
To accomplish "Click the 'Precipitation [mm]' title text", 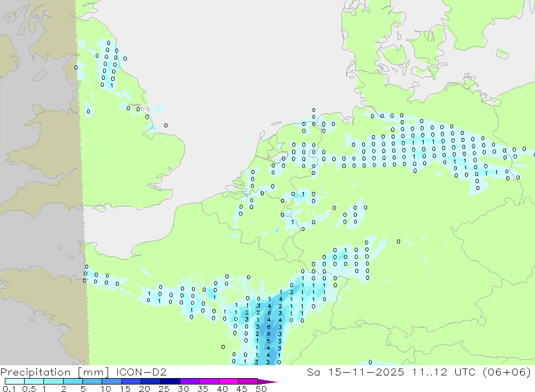I will [55, 372].
